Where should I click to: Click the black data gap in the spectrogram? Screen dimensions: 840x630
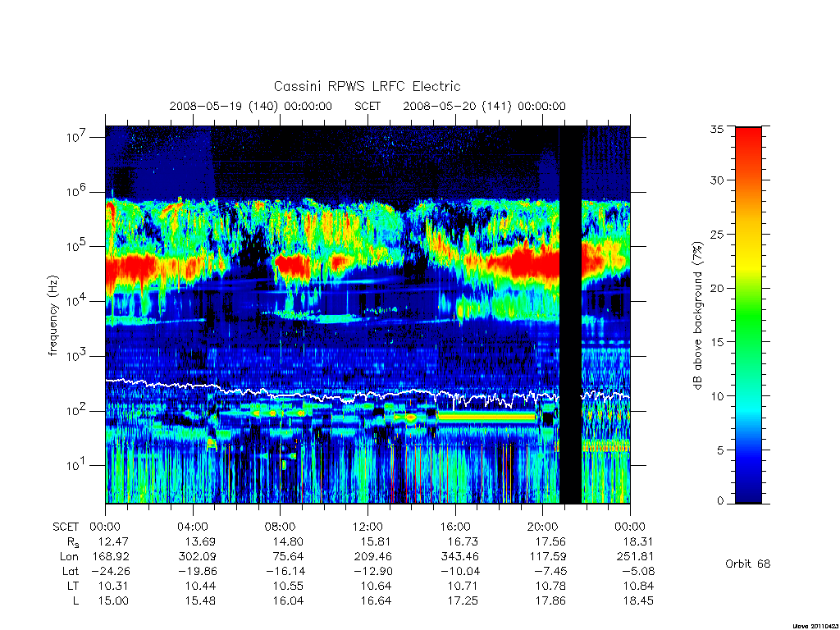click(571, 315)
